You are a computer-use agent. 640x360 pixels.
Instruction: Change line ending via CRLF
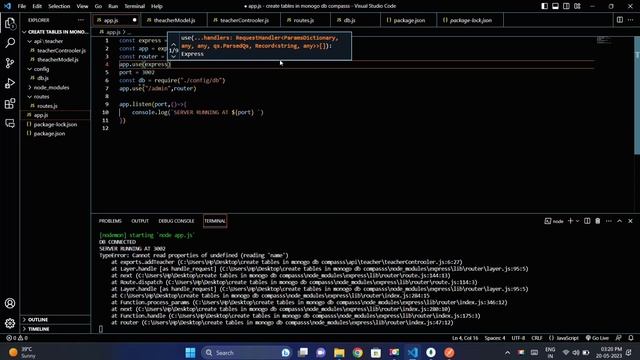click(536, 338)
